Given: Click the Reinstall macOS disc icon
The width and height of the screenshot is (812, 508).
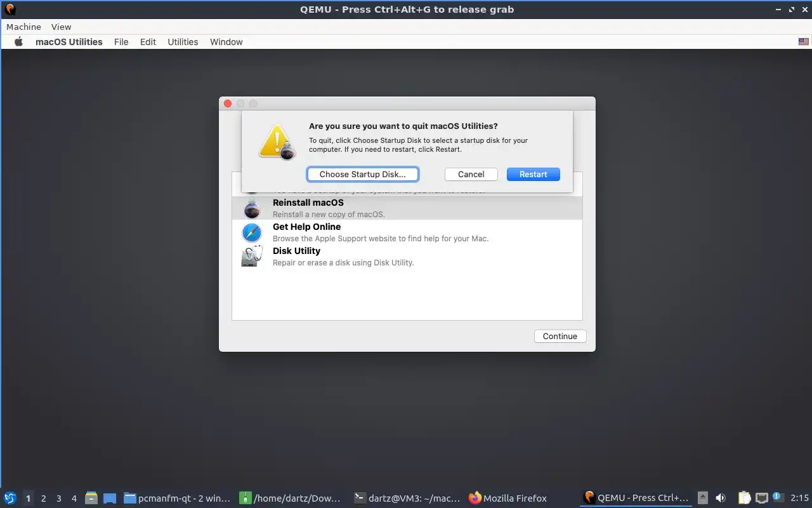Looking at the screenshot, I should coord(252,208).
